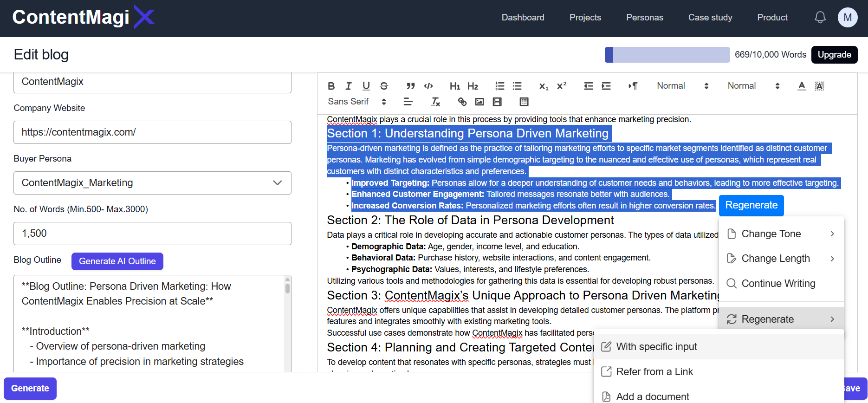Click word usage progress bar
This screenshot has width=868, height=403.
[667, 55]
